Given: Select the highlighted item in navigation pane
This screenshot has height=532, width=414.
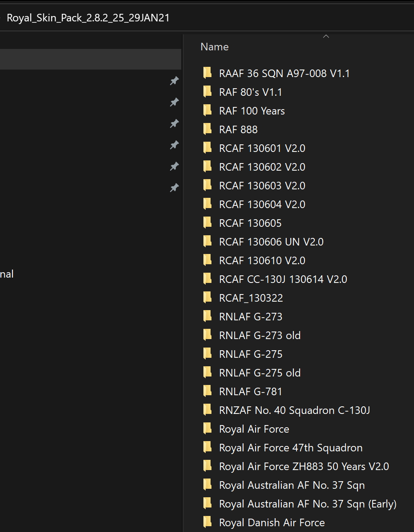Looking at the screenshot, I should tap(89, 59).
